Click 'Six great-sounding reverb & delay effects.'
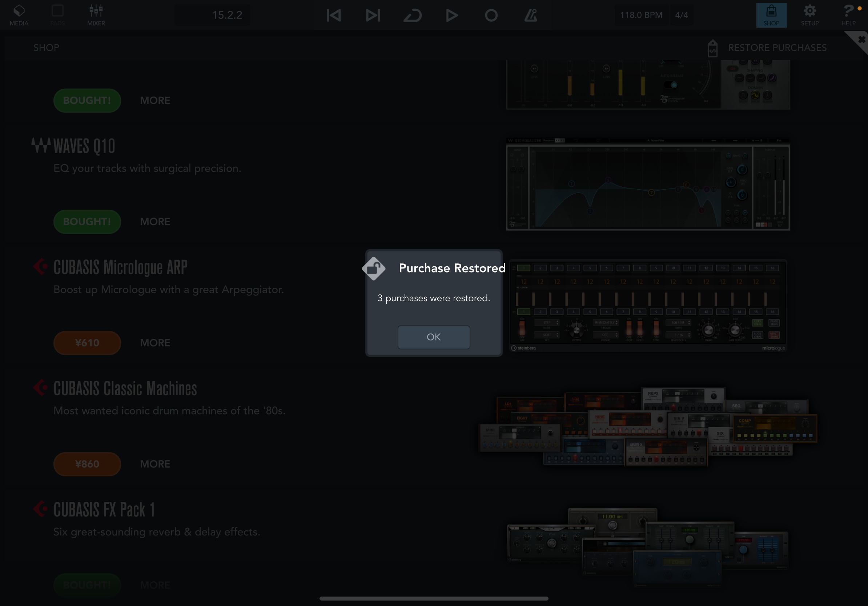This screenshot has width=868, height=606. [x=157, y=532]
